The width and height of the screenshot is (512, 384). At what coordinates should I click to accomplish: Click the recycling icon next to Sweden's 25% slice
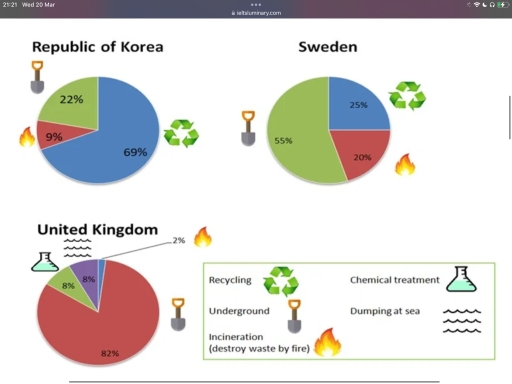click(x=407, y=96)
